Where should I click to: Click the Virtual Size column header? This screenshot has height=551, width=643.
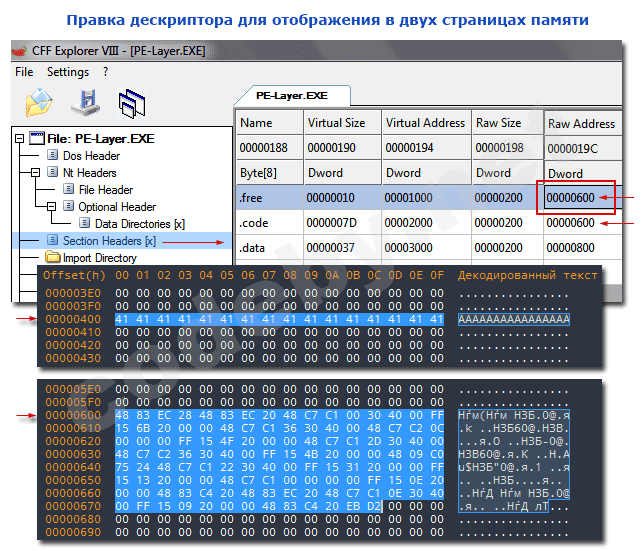click(342, 123)
